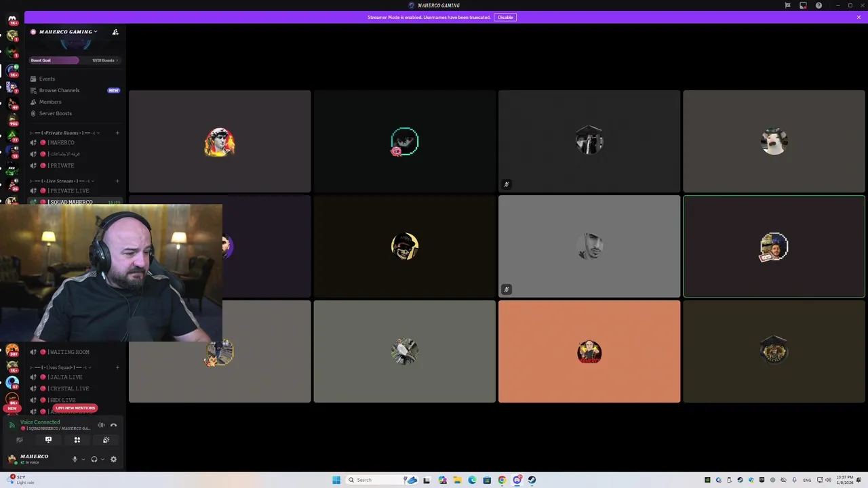Viewport: 868px width, 488px height.
Task: Join the | PRIVATE LIVE voice channel
Action: coord(75,190)
